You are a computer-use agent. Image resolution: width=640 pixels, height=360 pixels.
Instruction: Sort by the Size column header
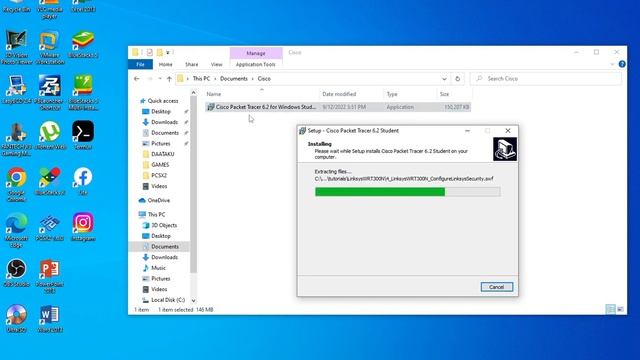[x=454, y=94]
